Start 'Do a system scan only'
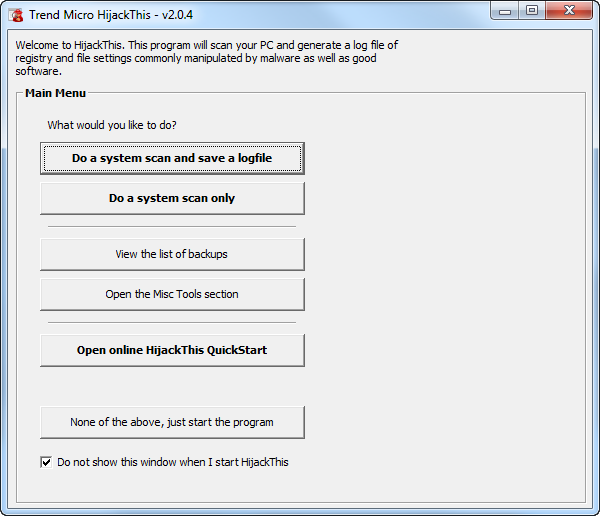Screen dimensions: 600x516 [x=172, y=198]
